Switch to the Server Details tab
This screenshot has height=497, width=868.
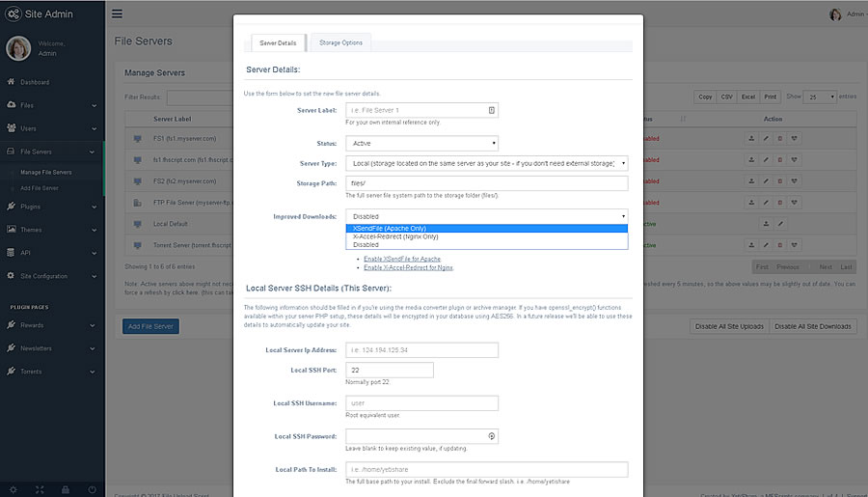(278, 42)
